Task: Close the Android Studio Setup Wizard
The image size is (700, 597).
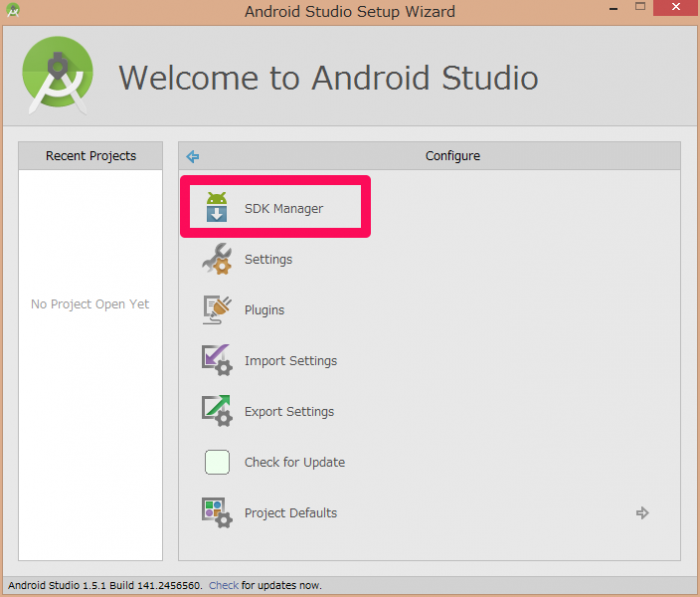Action: [676, 7]
